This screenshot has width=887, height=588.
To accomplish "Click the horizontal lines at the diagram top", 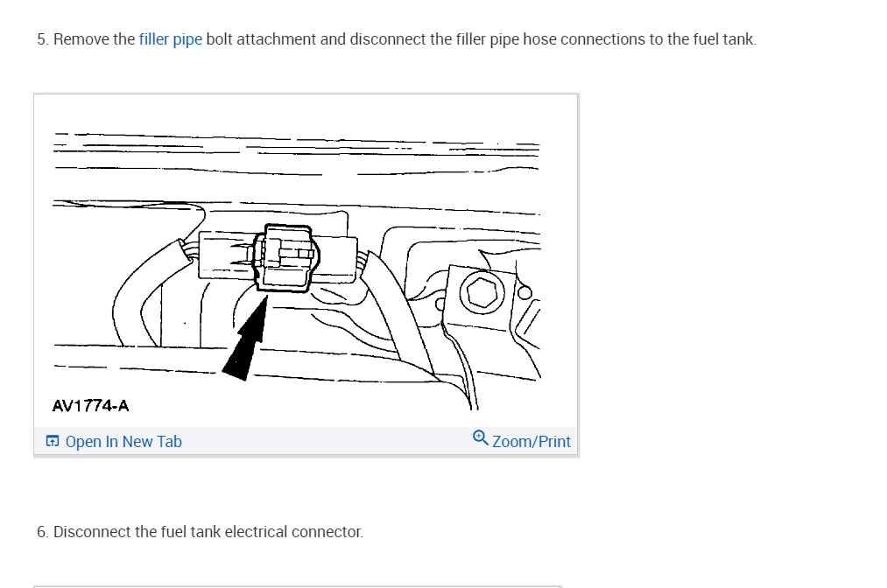I will pyautogui.click(x=297, y=152).
